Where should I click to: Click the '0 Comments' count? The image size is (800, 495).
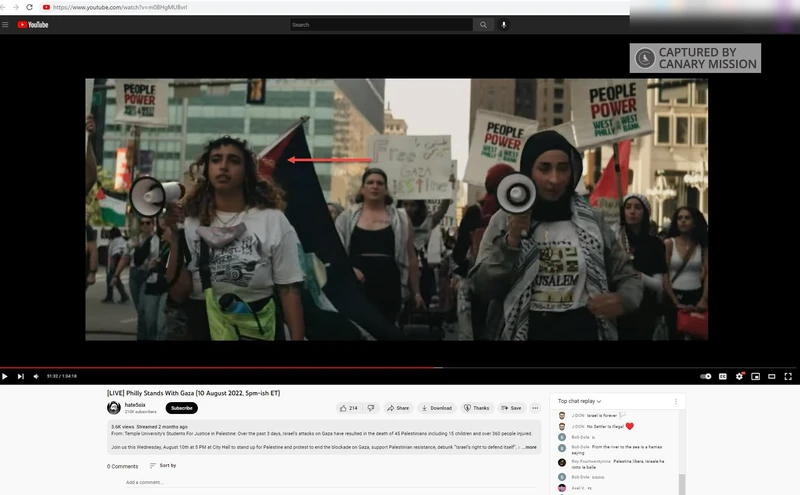(122, 466)
